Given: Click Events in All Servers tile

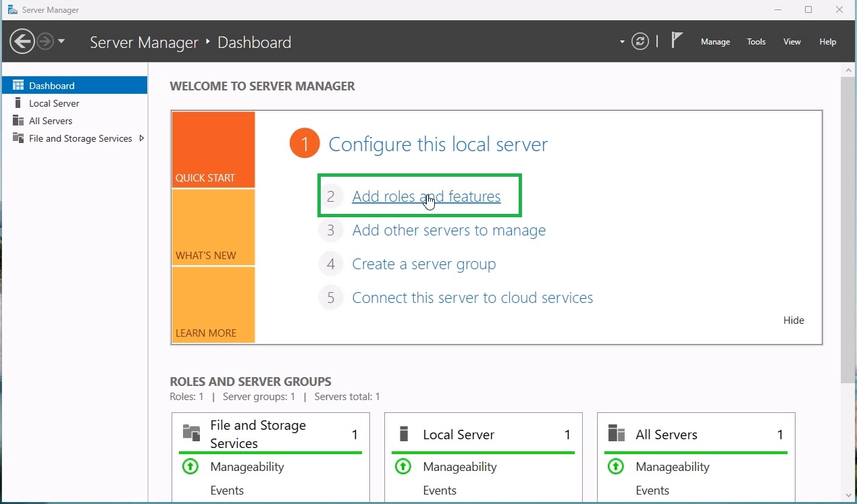Looking at the screenshot, I should click(652, 491).
